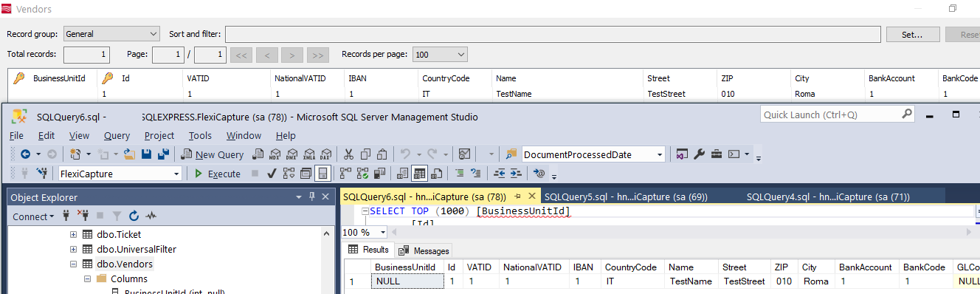Open the Records per page dropdown
The width and height of the screenshot is (980, 294).
[x=460, y=55]
